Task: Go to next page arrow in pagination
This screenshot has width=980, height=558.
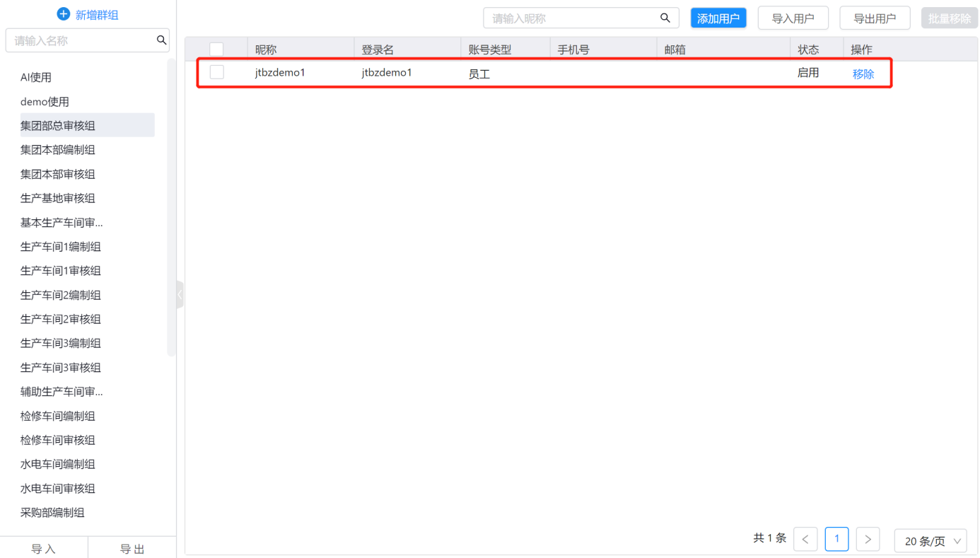Action: pos(868,540)
